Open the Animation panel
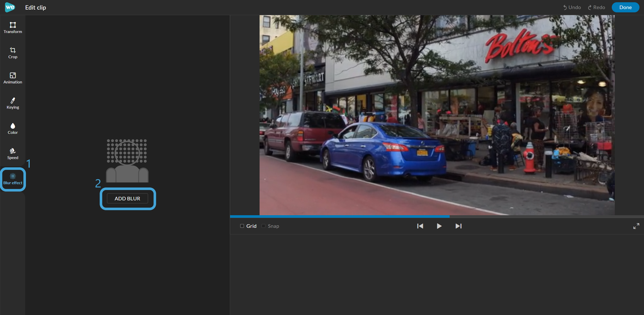Screen dimensions: 644x315 (13, 78)
